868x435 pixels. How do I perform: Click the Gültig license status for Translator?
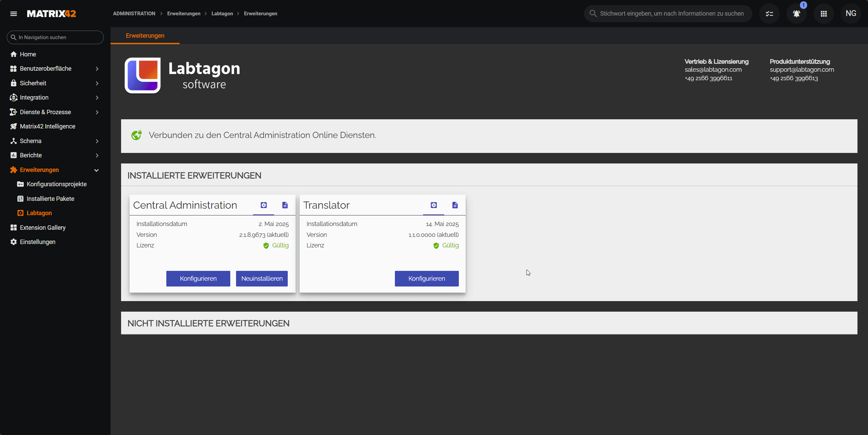[x=446, y=245]
